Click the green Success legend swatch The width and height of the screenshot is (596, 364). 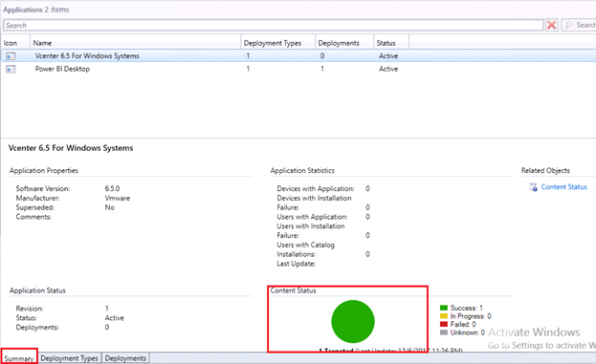click(x=444, y=308)
